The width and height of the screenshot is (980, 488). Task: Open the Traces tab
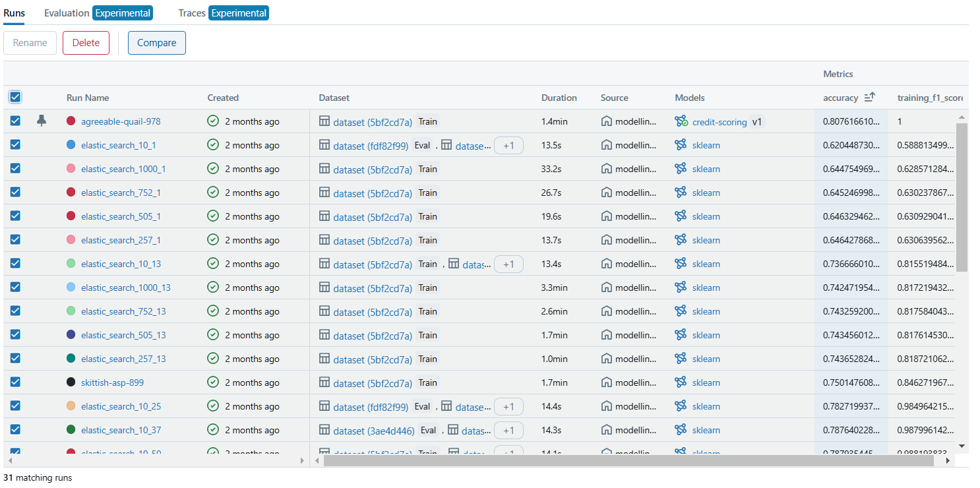click(x=192, y=13)
